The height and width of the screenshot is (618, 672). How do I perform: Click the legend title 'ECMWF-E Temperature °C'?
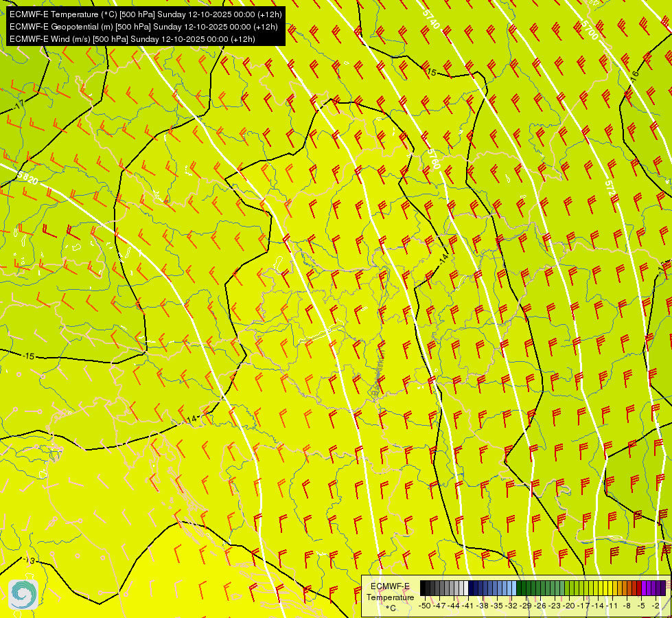click(x=391, y=597)
